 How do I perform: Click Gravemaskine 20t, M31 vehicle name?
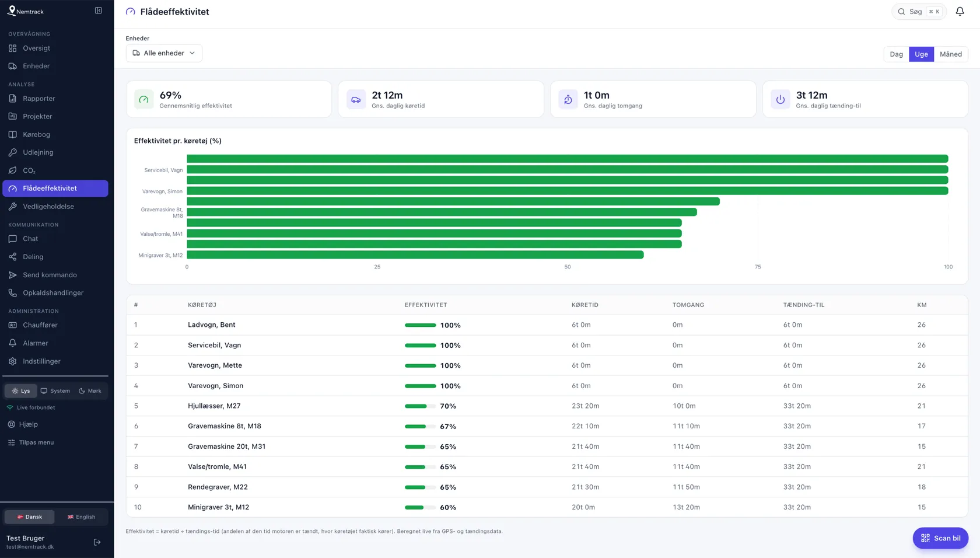pyautogui.click(x=226, y=447)
